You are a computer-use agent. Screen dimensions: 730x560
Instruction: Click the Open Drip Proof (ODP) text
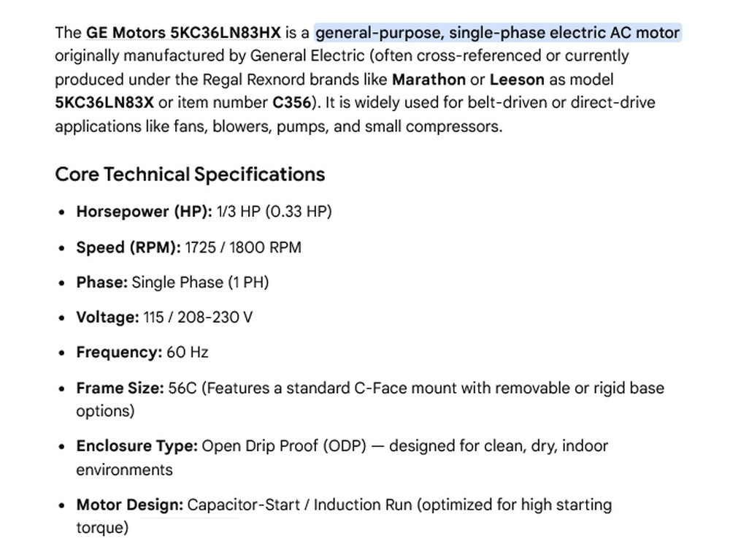click(x=284, y=446)
